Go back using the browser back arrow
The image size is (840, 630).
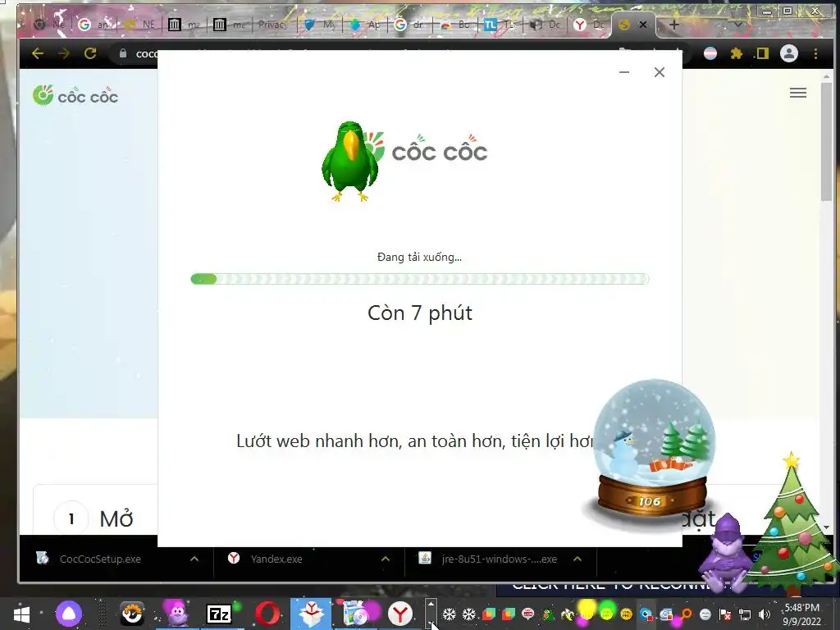[x=38, y=53]
